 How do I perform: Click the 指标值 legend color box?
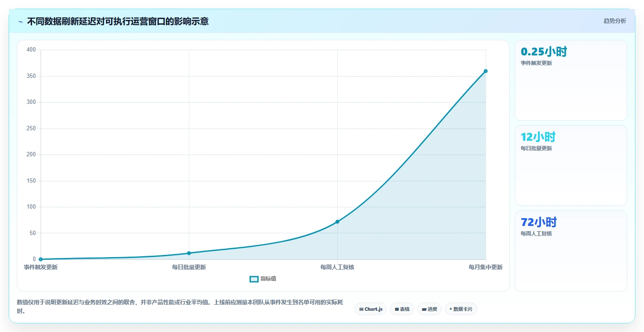click(254, 279)
